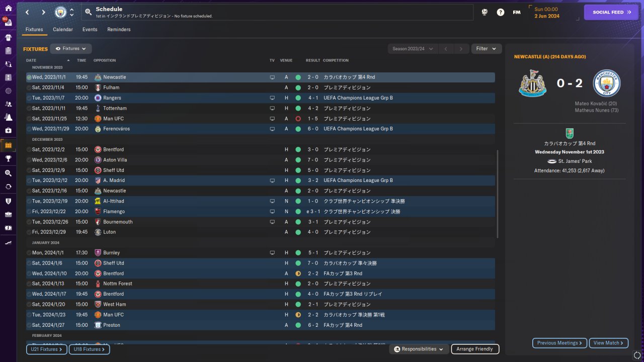Image resolution: width=644 pixels, height=362 pixels.
Task: Toggle the check circle for Tue 2023/12/12
Action: click(x=29, y=180)
